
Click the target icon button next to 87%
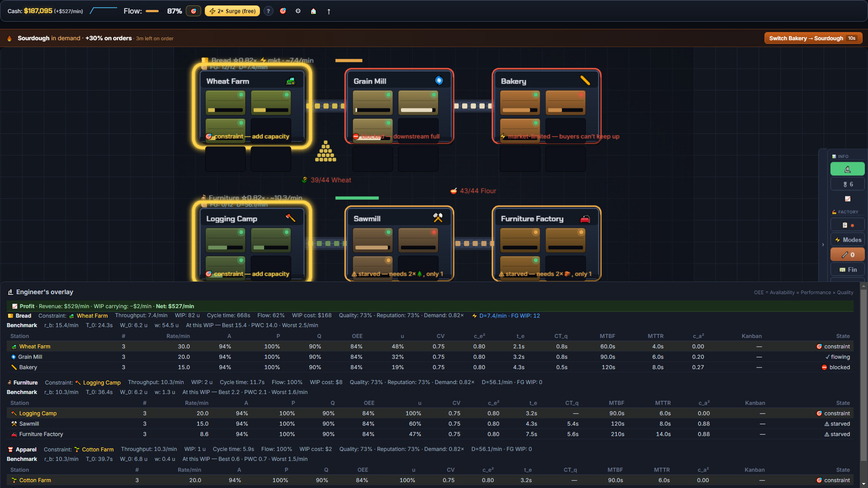tap(193, 11)
